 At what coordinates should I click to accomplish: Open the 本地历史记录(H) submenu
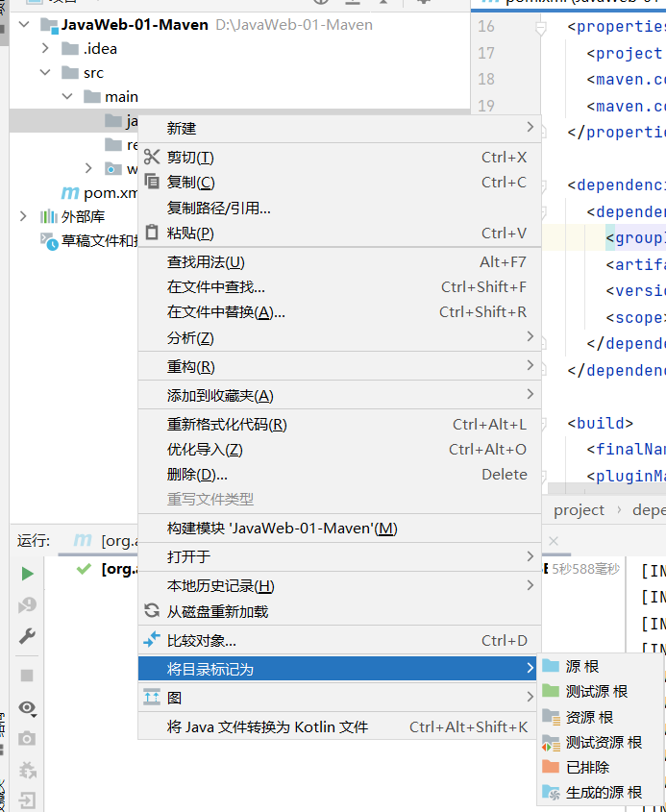point(340,585)
